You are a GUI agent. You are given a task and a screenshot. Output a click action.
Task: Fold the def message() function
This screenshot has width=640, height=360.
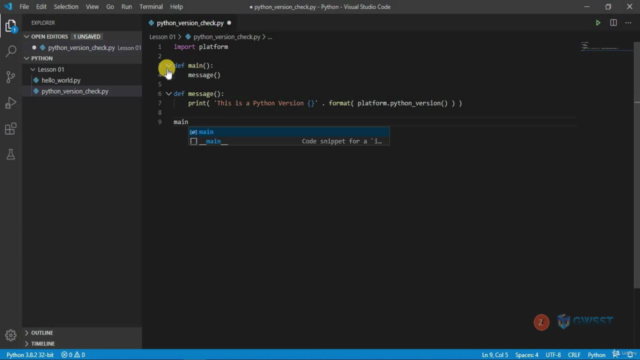[x=169, y=94]
